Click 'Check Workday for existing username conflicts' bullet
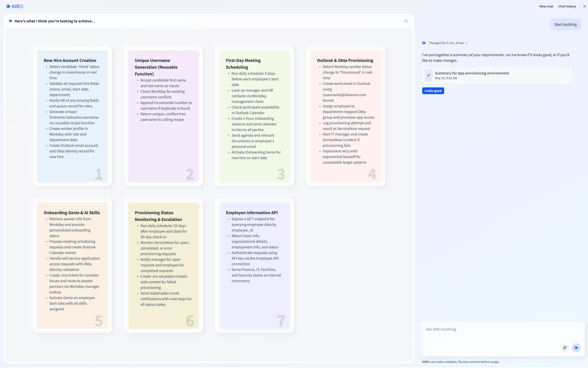The image size is (588, 368). (162, 94)
